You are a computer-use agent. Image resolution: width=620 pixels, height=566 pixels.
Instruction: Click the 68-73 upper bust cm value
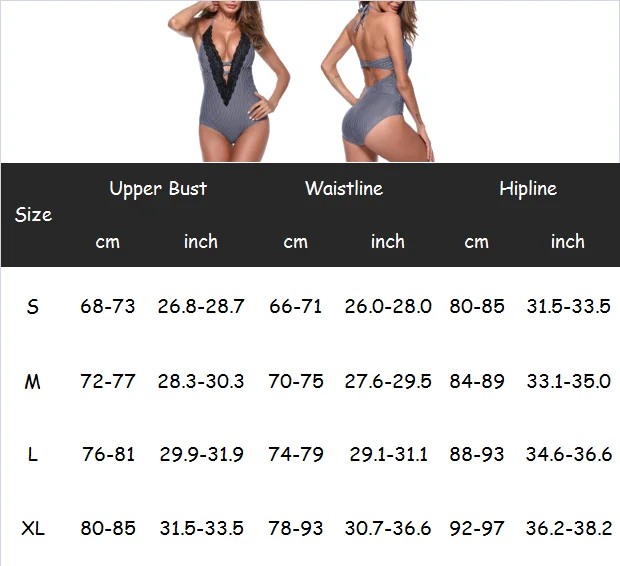pyautogui.click(x=108, y=307)
